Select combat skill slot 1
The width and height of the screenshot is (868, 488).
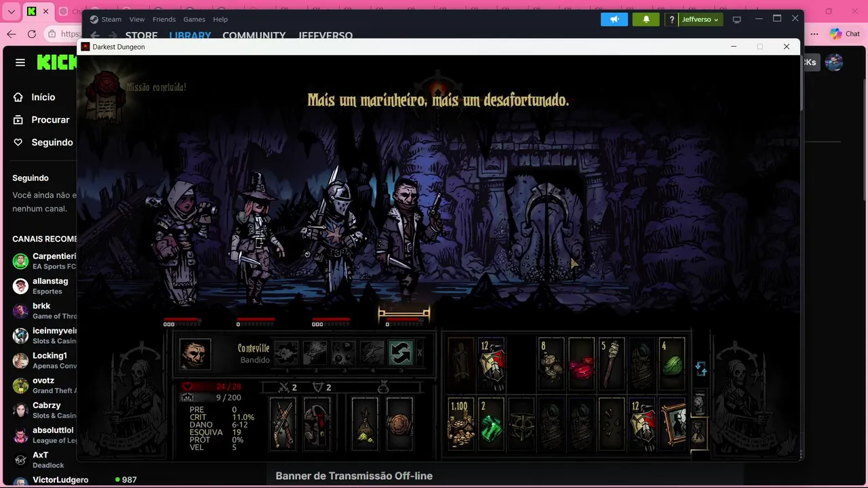pyautogui.click(x=286, y=352)
